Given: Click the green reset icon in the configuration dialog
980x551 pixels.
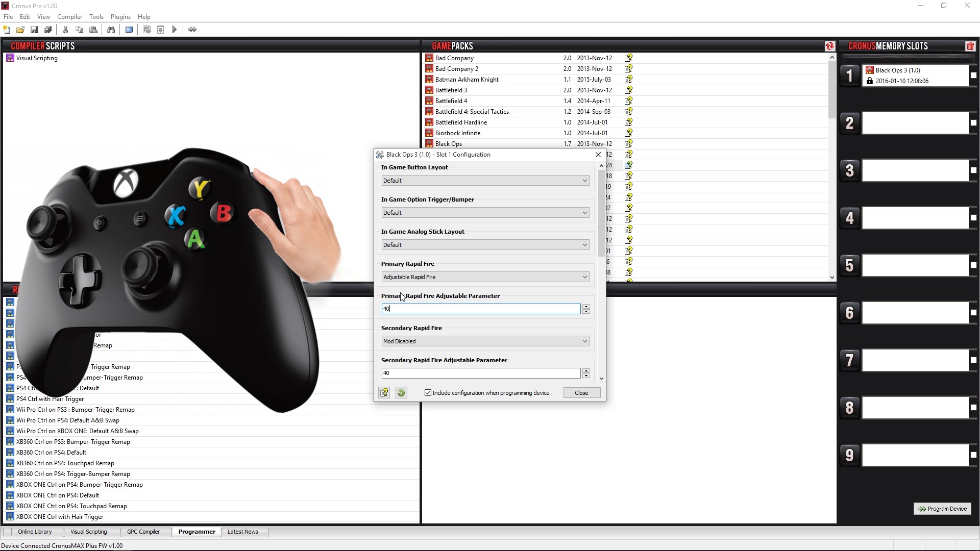Looking at the screenshot, I should coord(401,393).
